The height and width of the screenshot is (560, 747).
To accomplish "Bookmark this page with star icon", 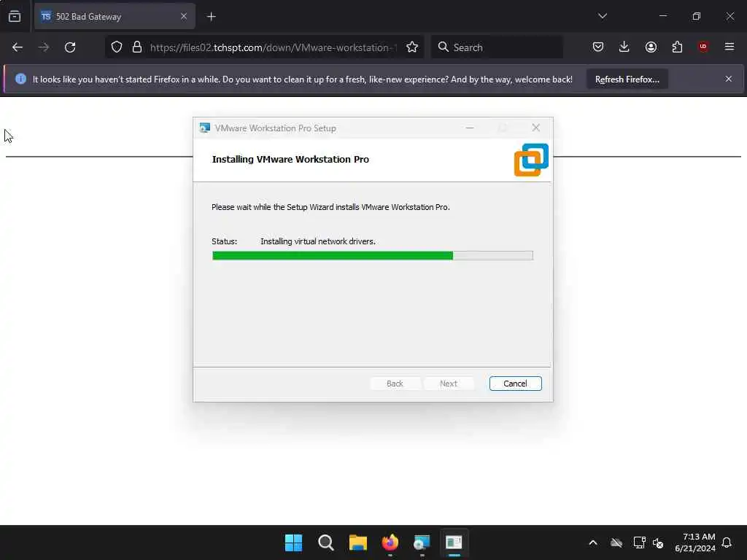I will pos(412,47).
